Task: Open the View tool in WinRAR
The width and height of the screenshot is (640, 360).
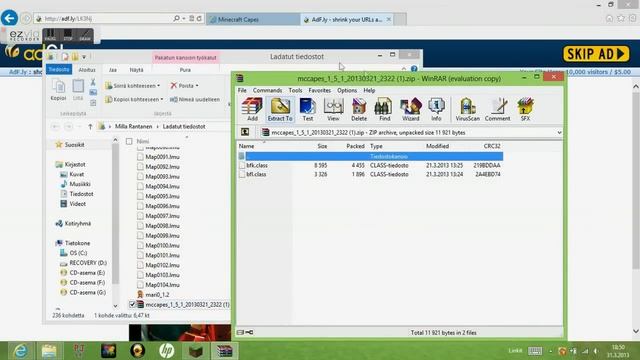Action: [333, 109]
